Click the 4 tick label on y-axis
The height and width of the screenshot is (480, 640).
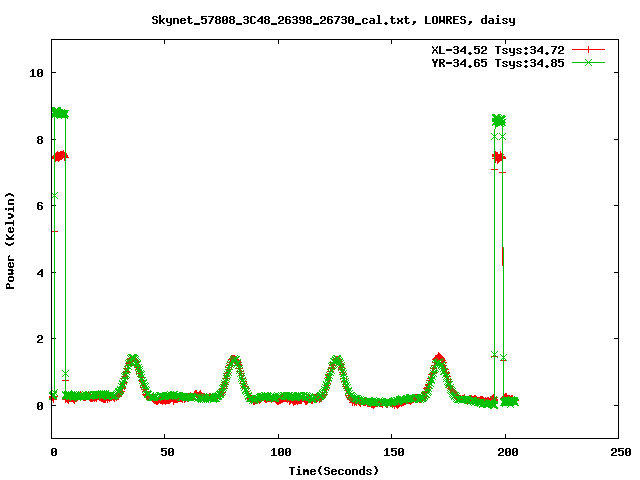40,272
